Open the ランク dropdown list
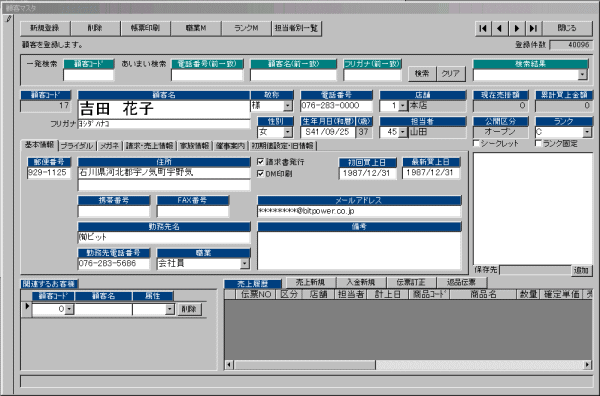The width and height of the screenshot is (600, 396). click(x=587, y=132)
